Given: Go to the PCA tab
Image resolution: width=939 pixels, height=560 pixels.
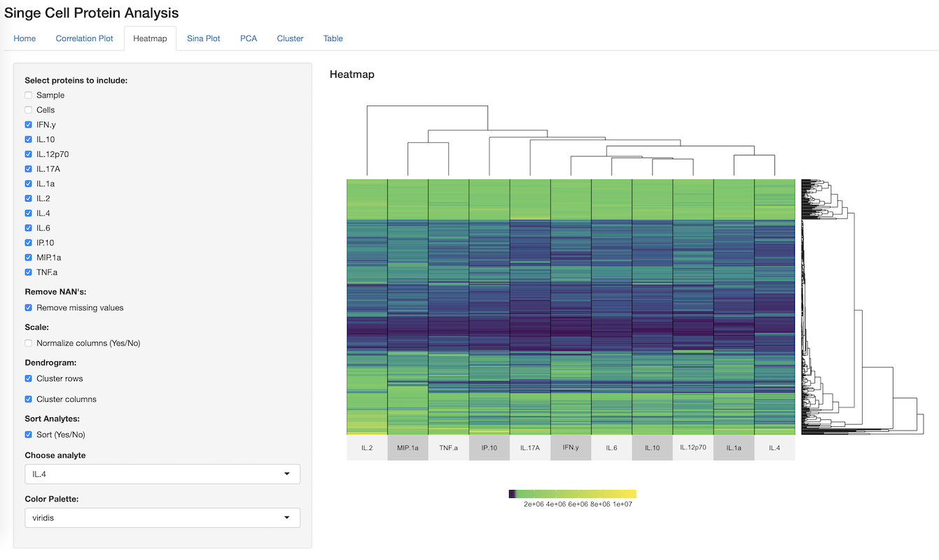Looking at the screenshot, I should tap(249, 38).
